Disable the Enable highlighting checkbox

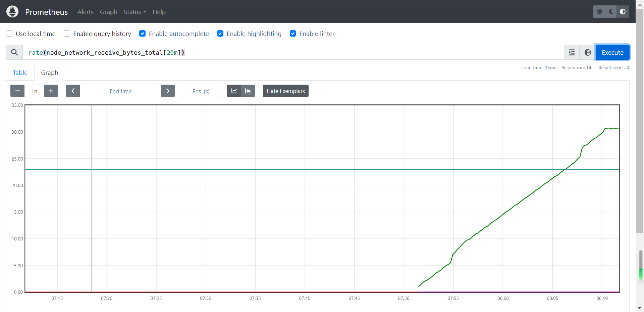(x=220, y=34)
